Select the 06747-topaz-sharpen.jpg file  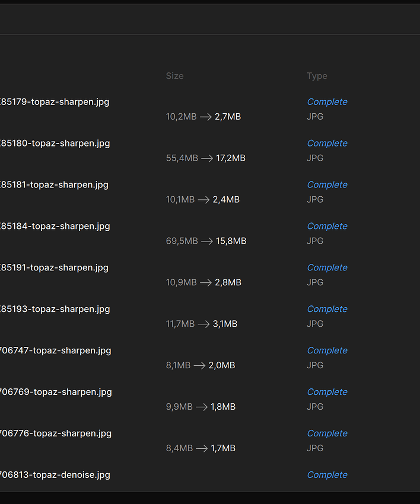[55, 351]
